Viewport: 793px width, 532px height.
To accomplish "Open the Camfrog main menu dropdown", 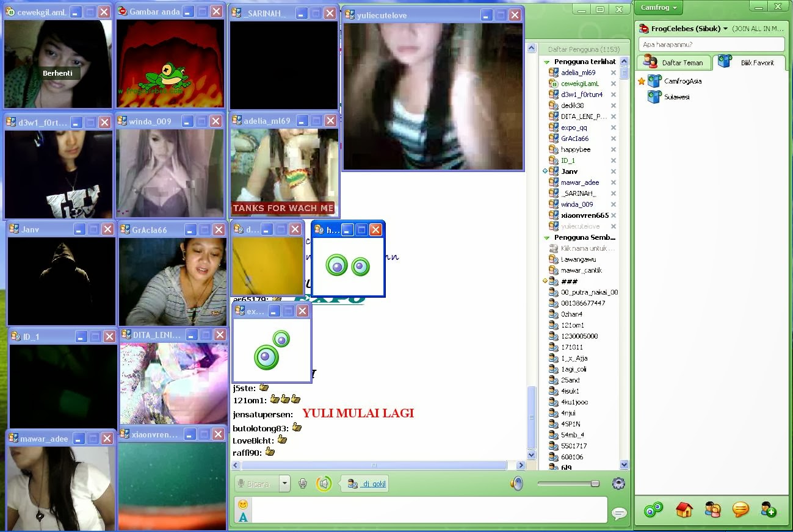I will point(659,7).
